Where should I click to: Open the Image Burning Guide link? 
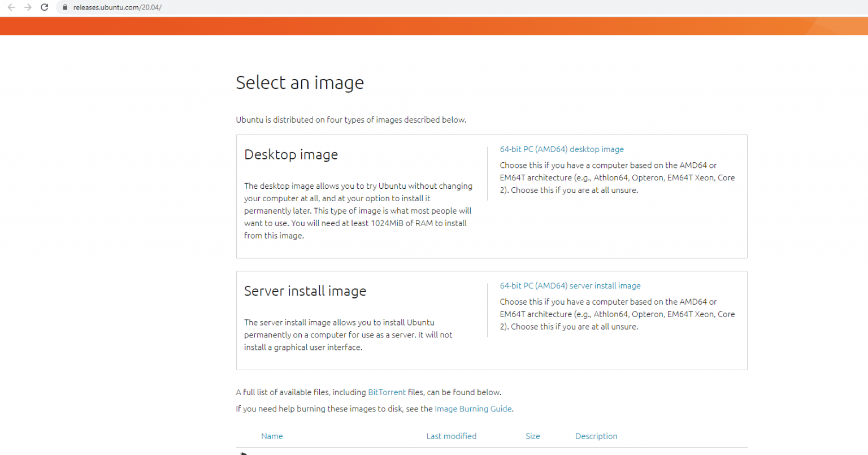473,409
